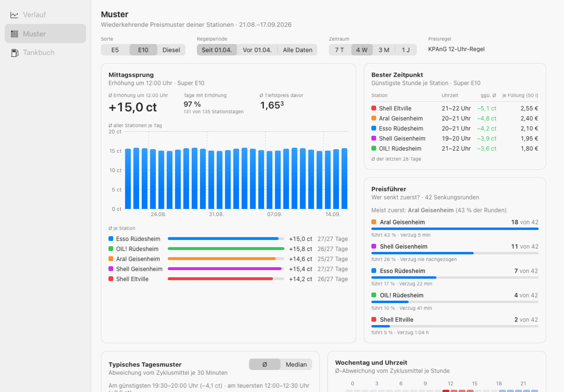Click Esso Rüdesheim progress bar in Preisführer
564x392 pixels.
click(455, 277)
